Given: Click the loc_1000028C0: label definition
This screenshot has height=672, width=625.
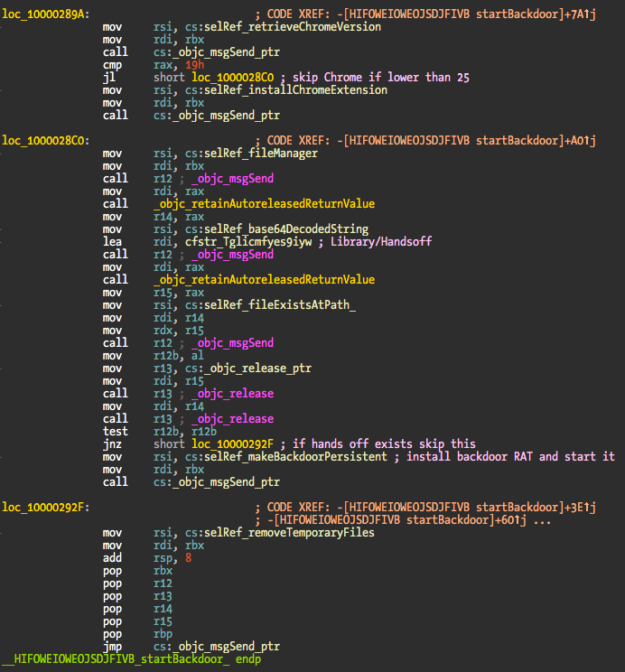Looking at the screenshot, I should 46,141.
